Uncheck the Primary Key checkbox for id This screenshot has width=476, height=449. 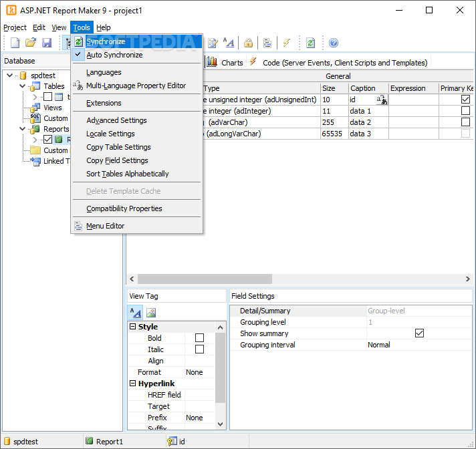pos(465,99)
